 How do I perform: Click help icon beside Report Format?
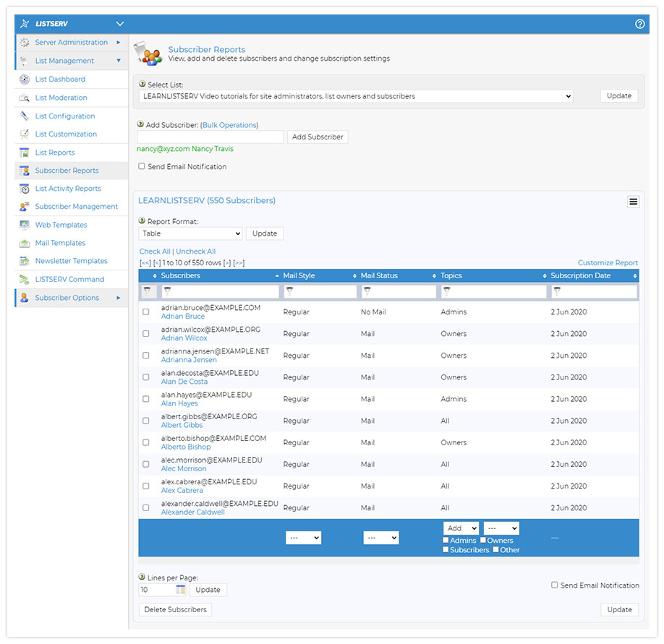142,220
